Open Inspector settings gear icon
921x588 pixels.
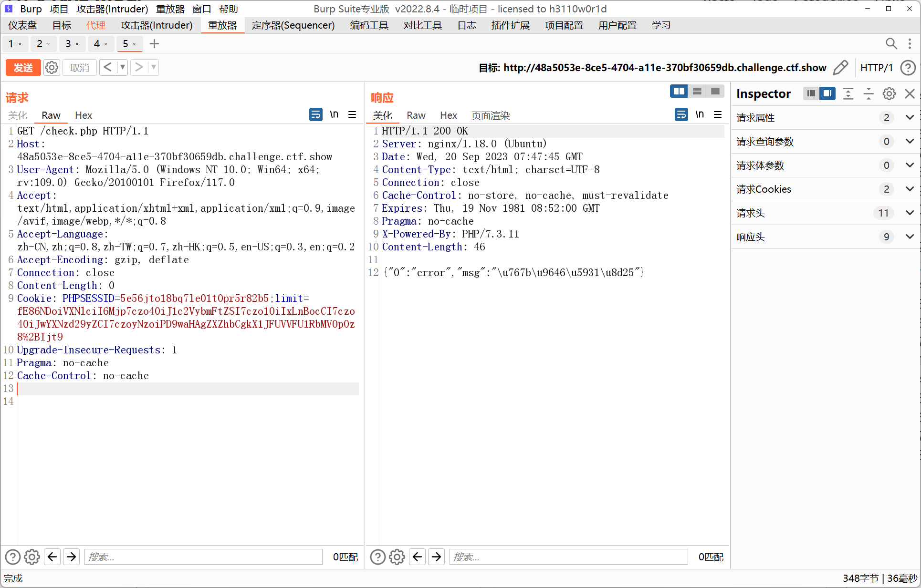[889, 93]
